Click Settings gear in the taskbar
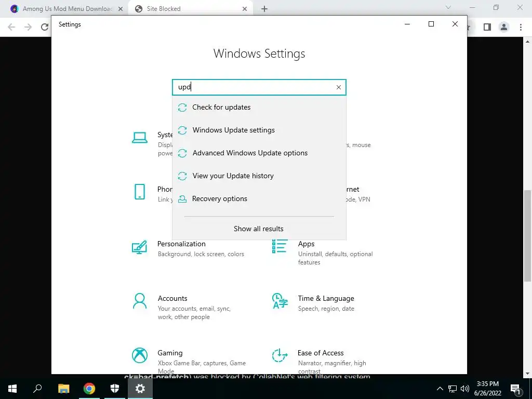The width and height of the screenshot is (532, 399). (140, 389)
